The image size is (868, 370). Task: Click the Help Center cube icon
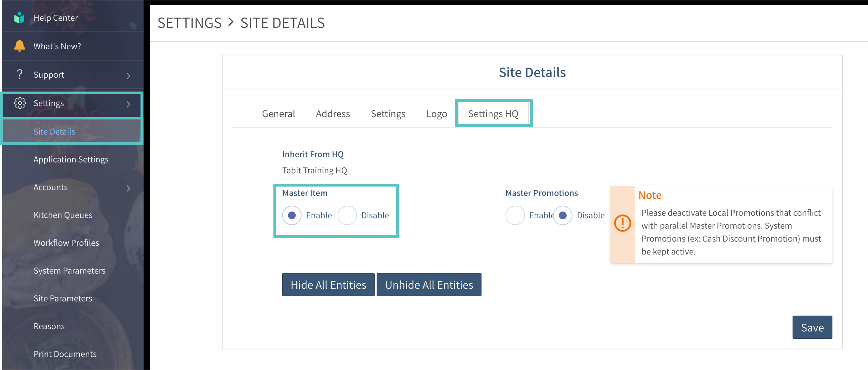click(x=20, y=18)
